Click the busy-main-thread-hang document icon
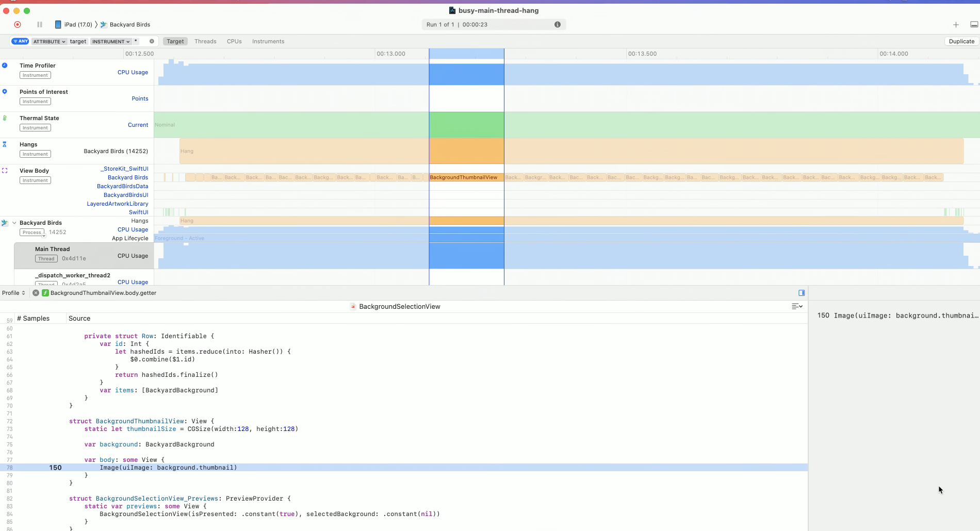Viewport: 980px width, 531px height. (x=452, y=10)
